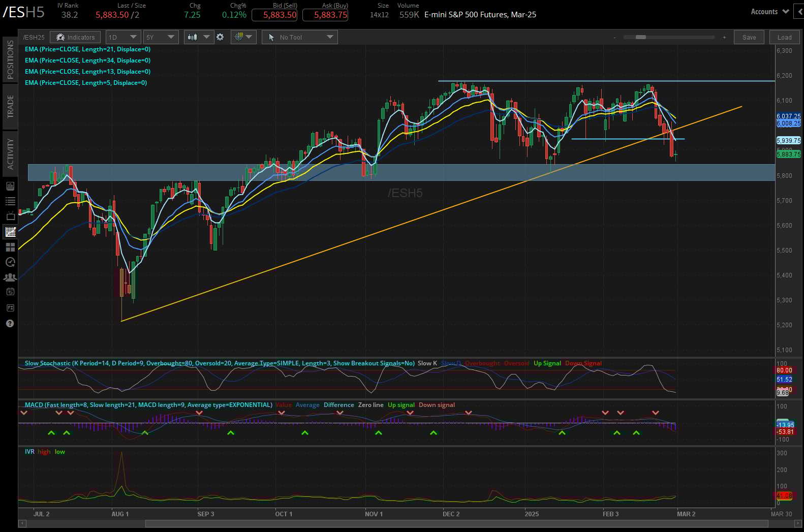The width and height of the screenshot is (804, 532).
Task: Click the scrollbar left arrow at bottom
Action: coord(22,523)
